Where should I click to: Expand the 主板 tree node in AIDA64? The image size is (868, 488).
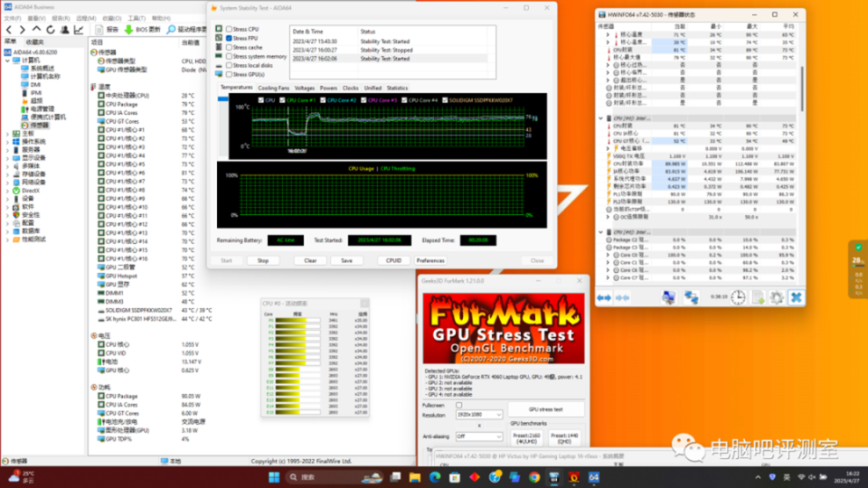click(7, 134)
